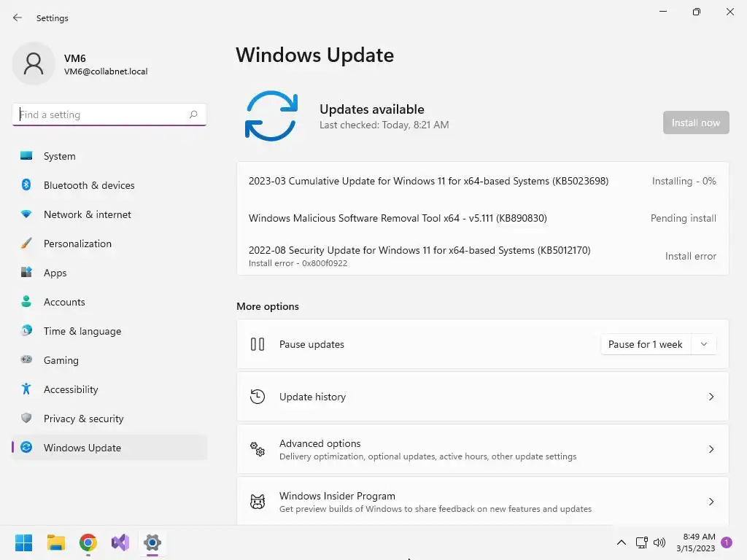Viewport: 747px width, 560px height.
Task: Click the back arrow in Settings header
Action: click(x=18, y=17)
